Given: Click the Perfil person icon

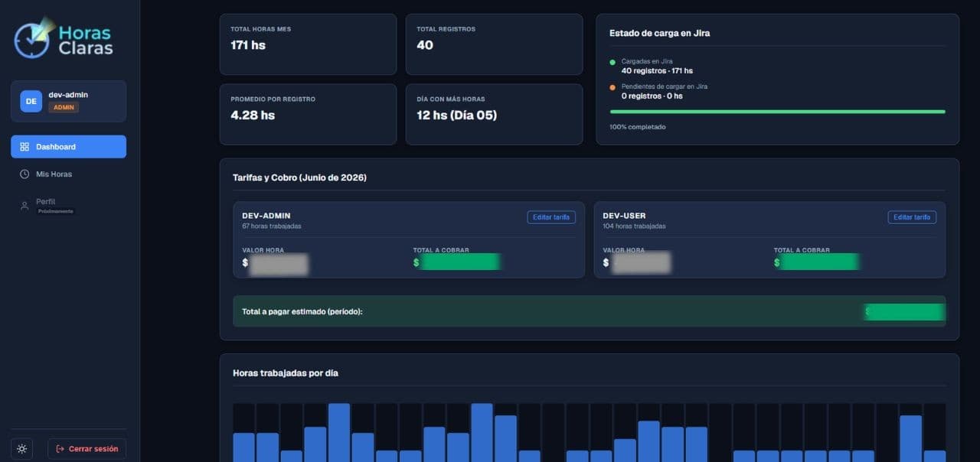Looking at the screenshot, I should click(x=24, y=205).
